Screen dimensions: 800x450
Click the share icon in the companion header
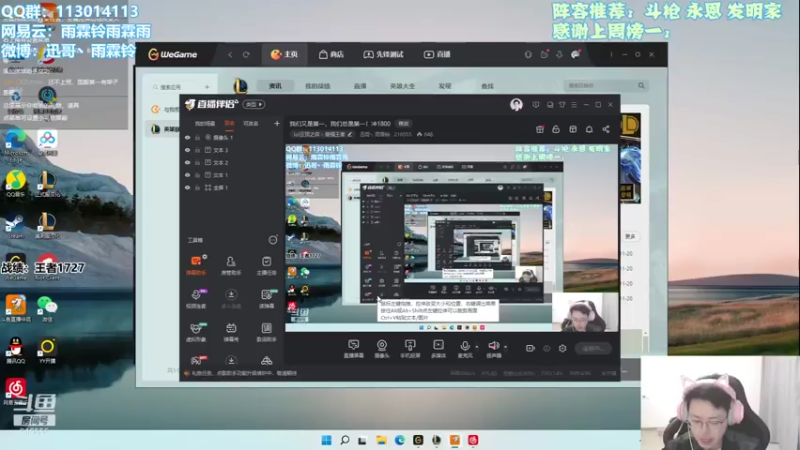tap(606, 129)
